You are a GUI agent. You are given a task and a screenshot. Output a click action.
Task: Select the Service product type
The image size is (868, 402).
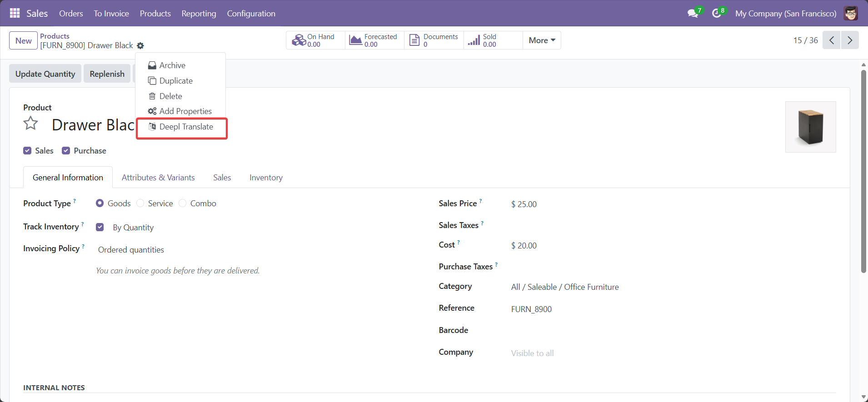click(x=140, y=203)
